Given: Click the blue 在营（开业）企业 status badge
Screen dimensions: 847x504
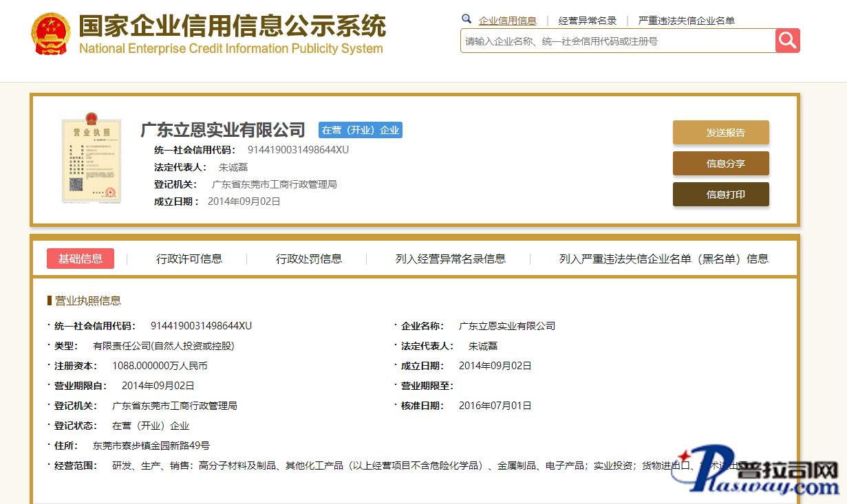Looking at the screenshot, I should point(360,130).
